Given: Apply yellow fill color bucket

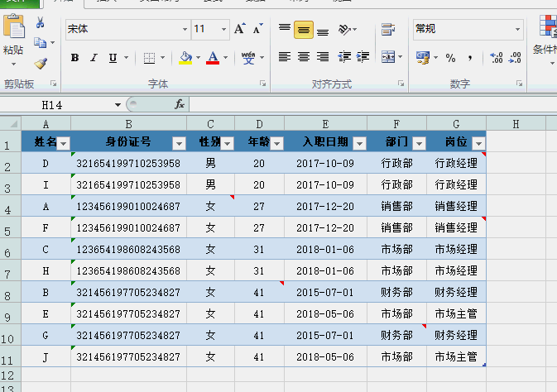Looking at the screenshot, I should click(x=185, y=58).
